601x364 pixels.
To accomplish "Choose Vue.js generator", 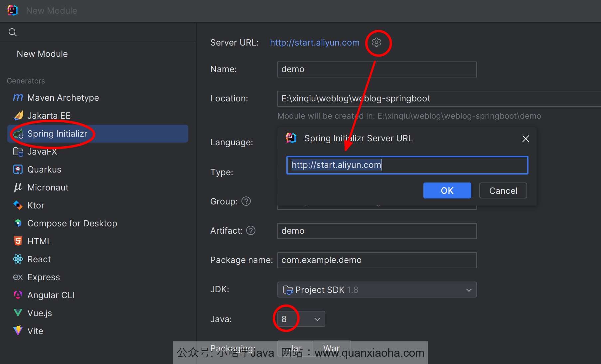I will (x=98, y=313).
